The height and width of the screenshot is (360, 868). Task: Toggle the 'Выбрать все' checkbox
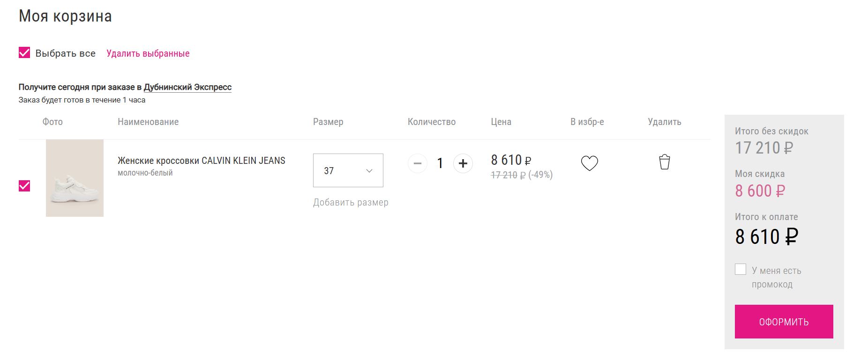coord(24,53)
